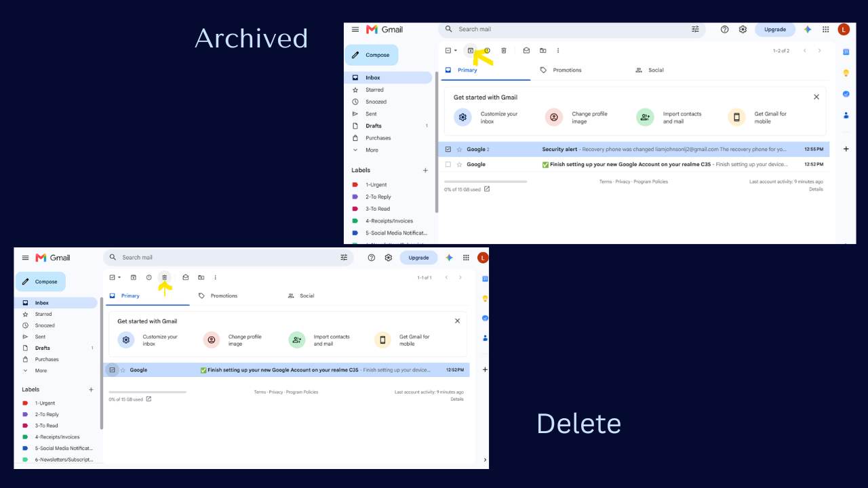868x488 pixels.
Task: Open account avatar L in upper Gmail window
Action: (x=844, y=29)
